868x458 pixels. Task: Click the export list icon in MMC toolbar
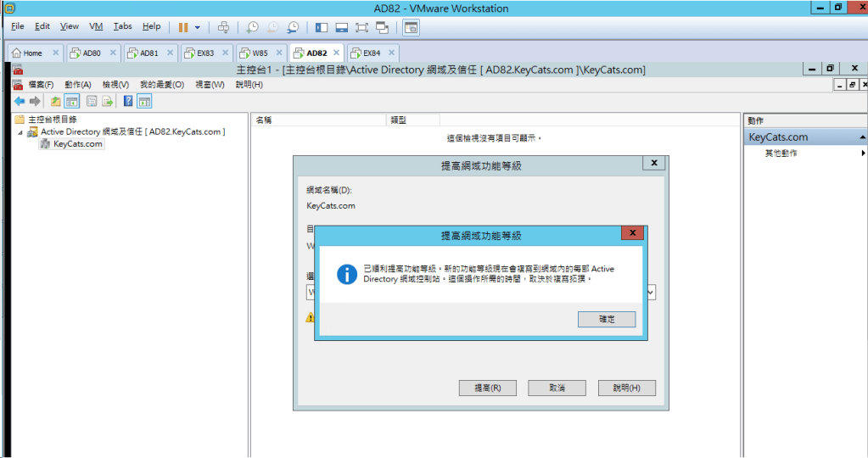point(108,101)
